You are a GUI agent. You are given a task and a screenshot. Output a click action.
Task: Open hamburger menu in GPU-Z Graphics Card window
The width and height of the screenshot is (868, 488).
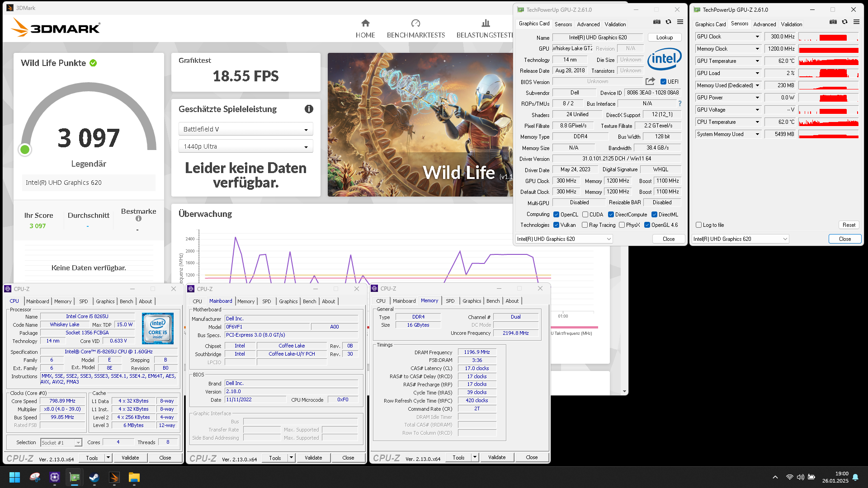coord(680,22)
